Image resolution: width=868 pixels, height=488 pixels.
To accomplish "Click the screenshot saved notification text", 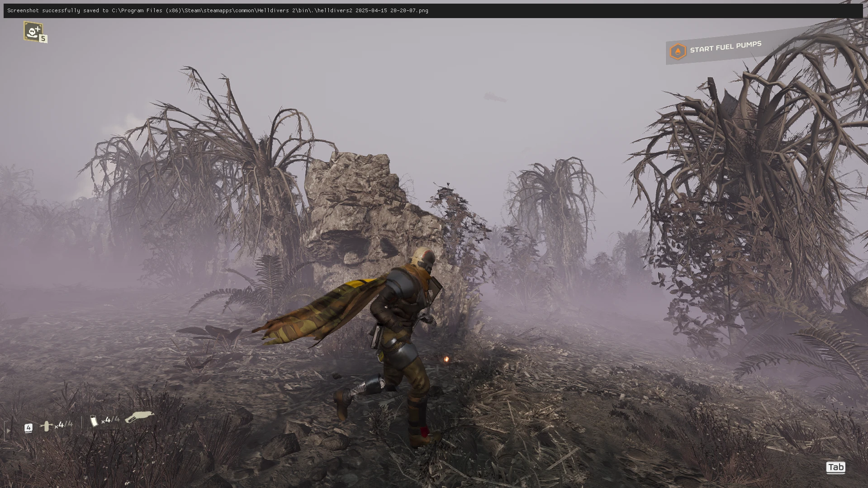I will coord(218,10).
